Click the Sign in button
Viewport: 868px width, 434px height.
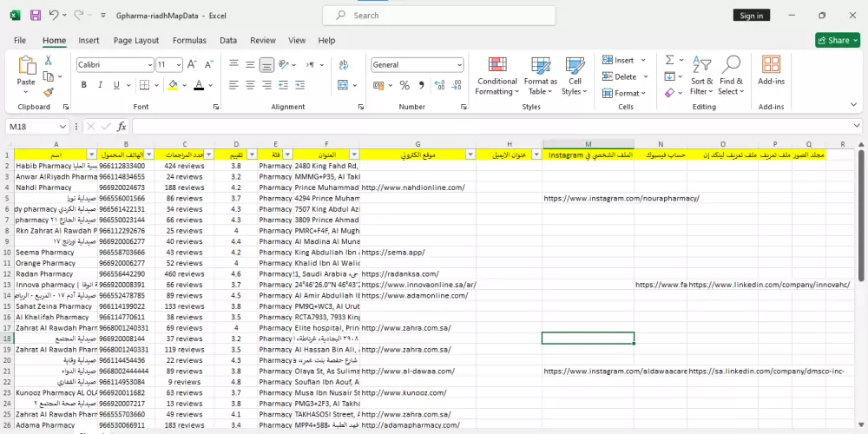point(751,16)
